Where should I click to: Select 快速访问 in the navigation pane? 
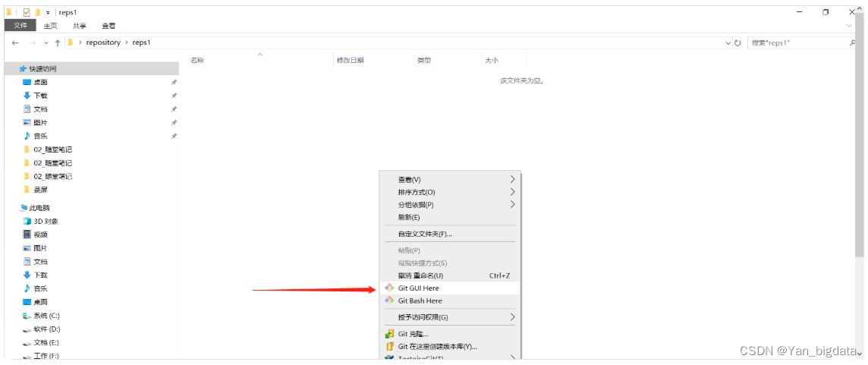(x=91, y=69)
